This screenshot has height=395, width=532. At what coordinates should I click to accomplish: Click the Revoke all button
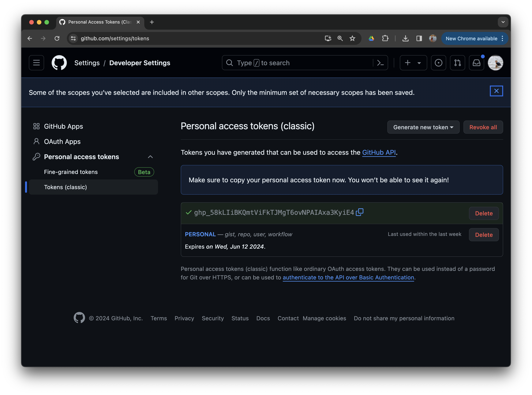pyautogui.click(x=483, y=127)
